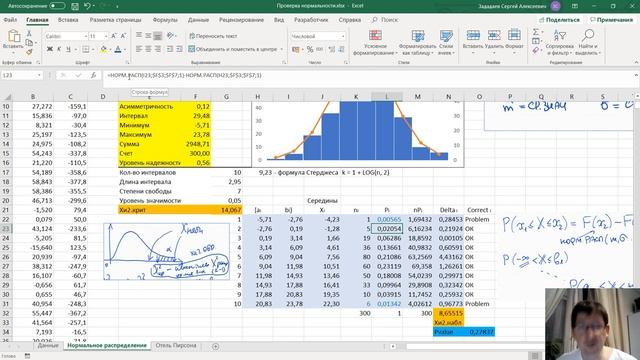Open Cell Styles (Стили ячеек)
The width and height of the screenshot is (640, 360).
[x=446, y=42]
